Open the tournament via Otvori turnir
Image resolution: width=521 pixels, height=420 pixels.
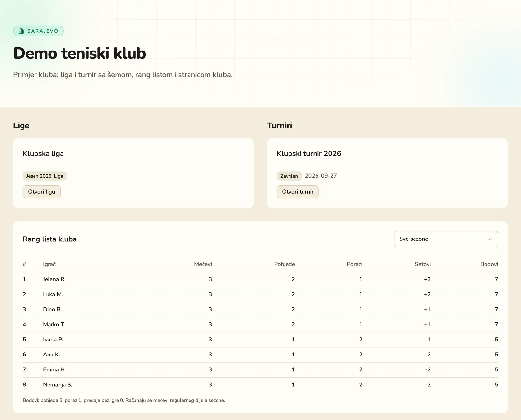(298, 192)
